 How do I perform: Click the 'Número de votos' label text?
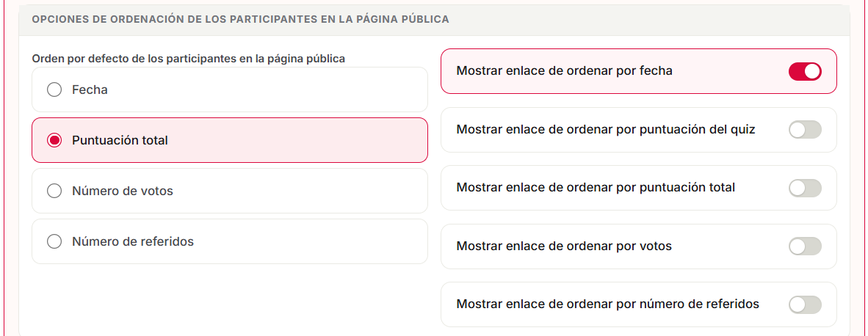point(123,191)
